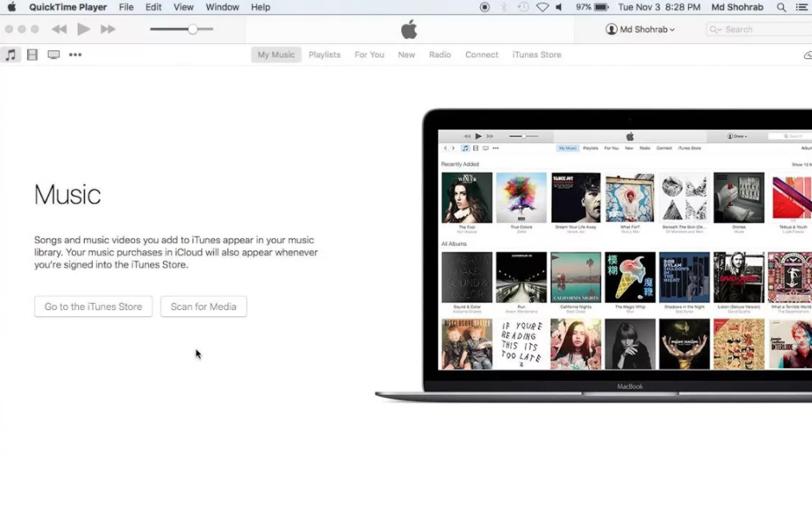Click the iCloud icon at right edge

tap(808, 55)
